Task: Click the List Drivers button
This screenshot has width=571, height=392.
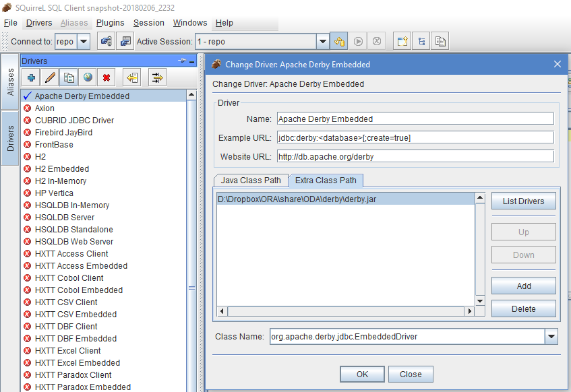Action: [524, 201]
